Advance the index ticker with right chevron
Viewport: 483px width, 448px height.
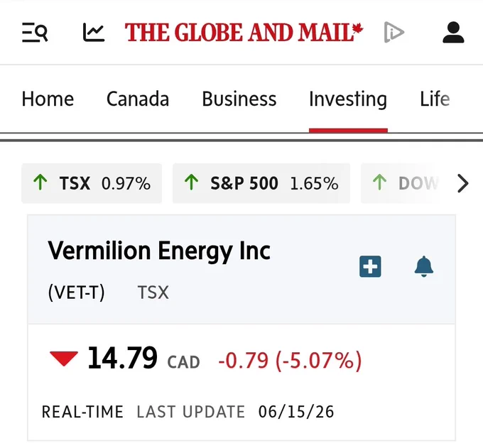tap(462, 183)
